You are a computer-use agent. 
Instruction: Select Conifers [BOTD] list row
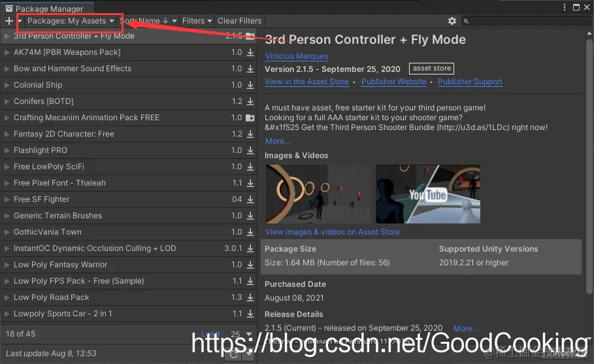coord(129,101)
